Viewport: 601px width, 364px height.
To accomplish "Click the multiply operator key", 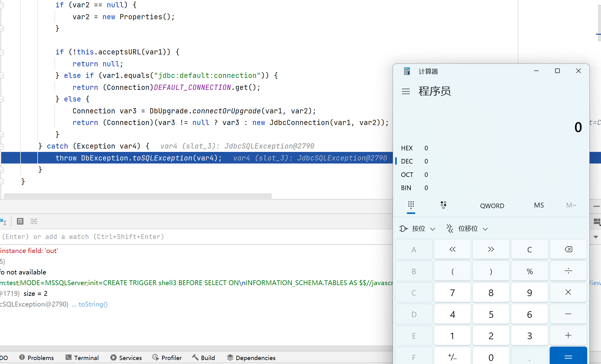I will [568, 292].
